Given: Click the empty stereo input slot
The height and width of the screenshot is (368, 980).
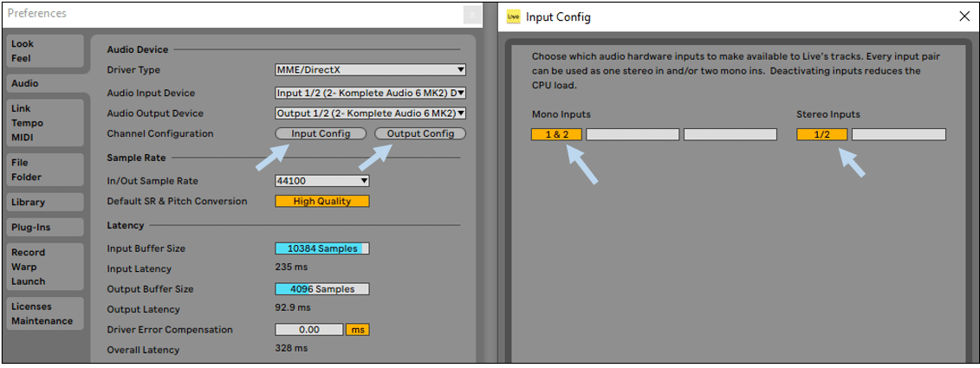Looking at the screenshot, I should coord(899,134).
